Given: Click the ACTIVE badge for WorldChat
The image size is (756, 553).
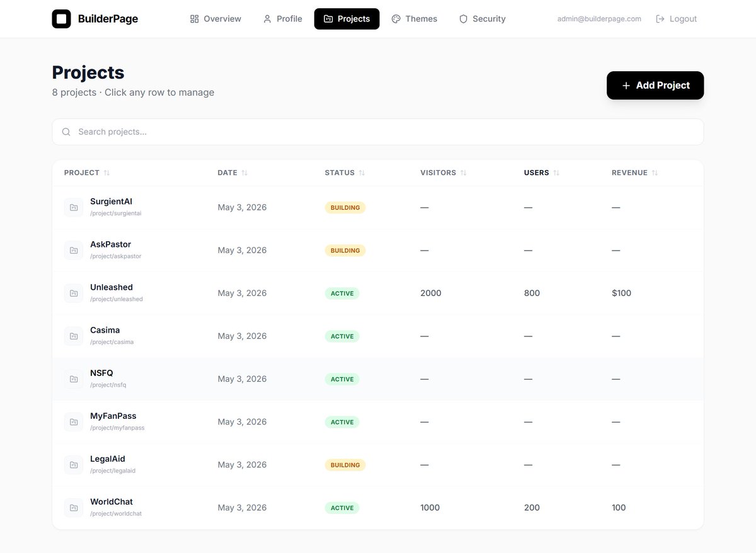Looking at the screenshot, I should tap(342, 508).
